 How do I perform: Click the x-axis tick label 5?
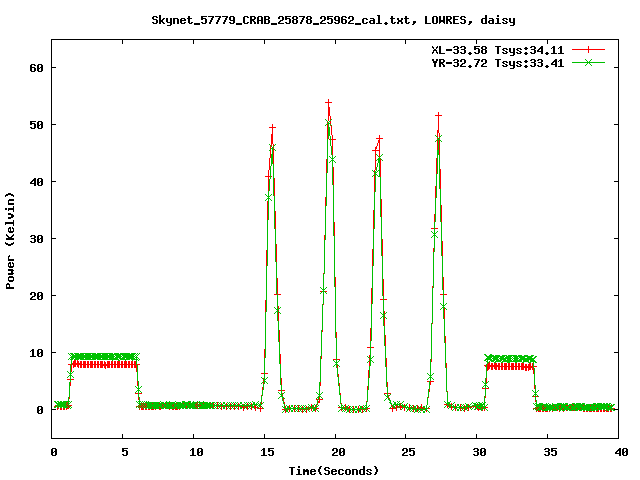(124, 452)
